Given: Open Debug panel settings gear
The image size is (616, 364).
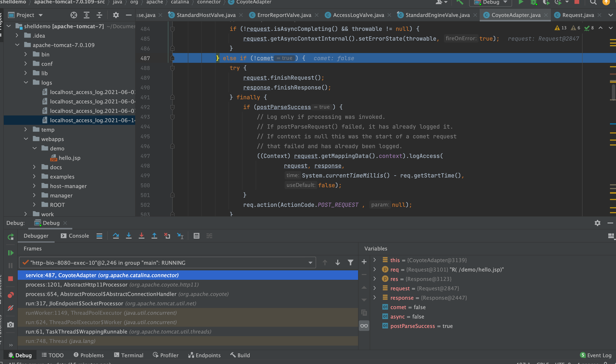Looking at the screenshot, I should tap(597, 223).
